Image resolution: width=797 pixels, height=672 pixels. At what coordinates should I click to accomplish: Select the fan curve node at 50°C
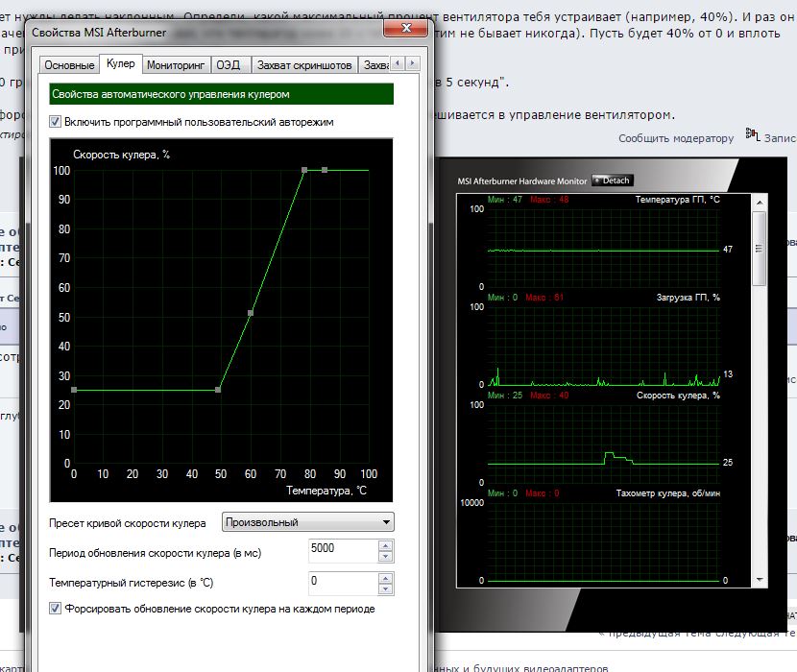tap(219, 390)
